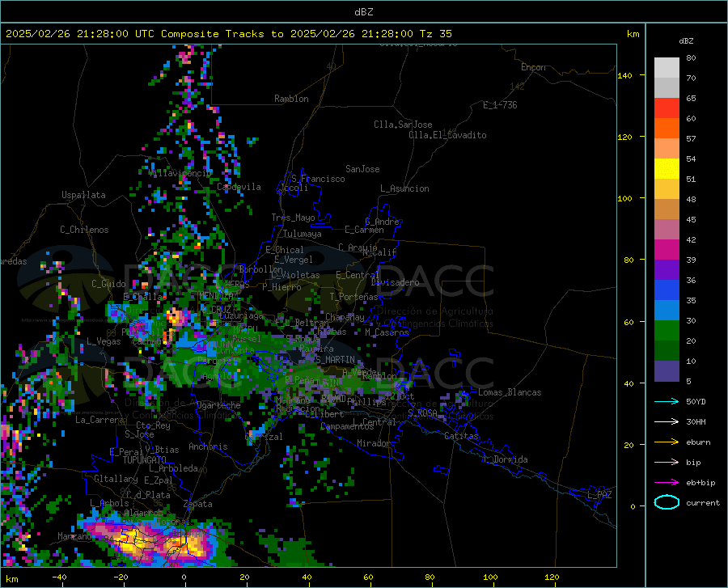Click the L_Dormida map label
Image resolution: width=728 pixels, height=588 pixels.
click(505, 460)
